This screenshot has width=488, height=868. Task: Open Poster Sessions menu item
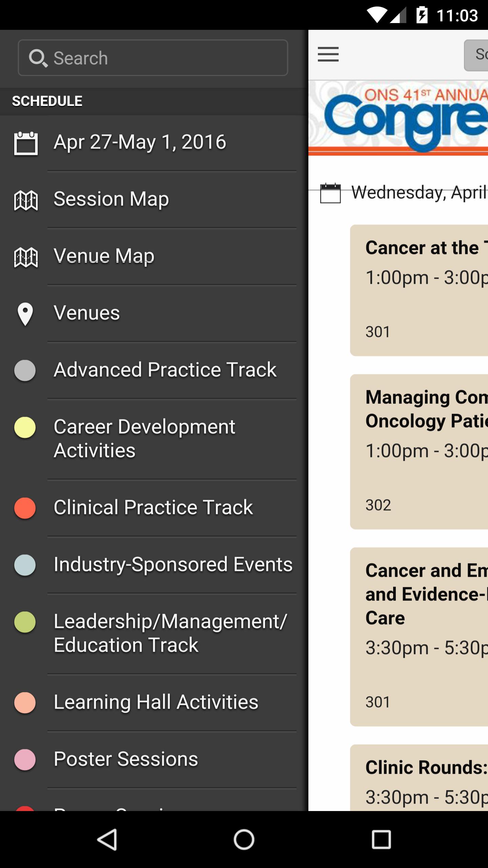coord(126,759)
